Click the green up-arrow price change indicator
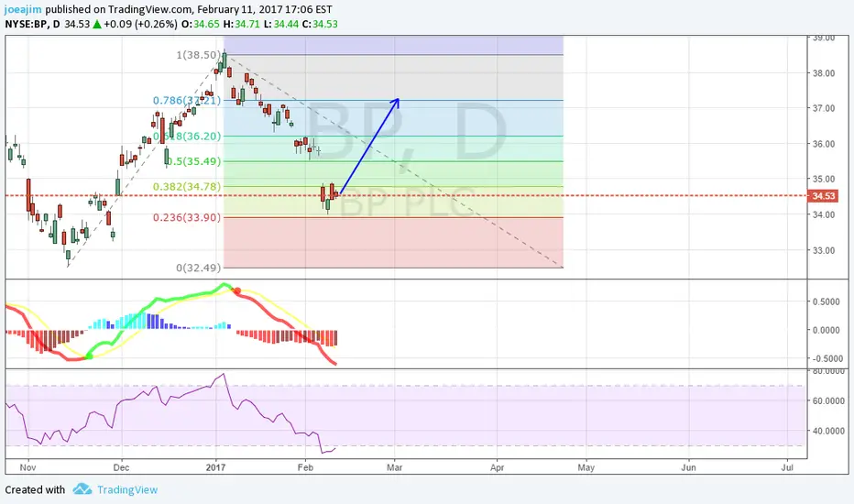 pyautogui.click(x=97, y=24)
